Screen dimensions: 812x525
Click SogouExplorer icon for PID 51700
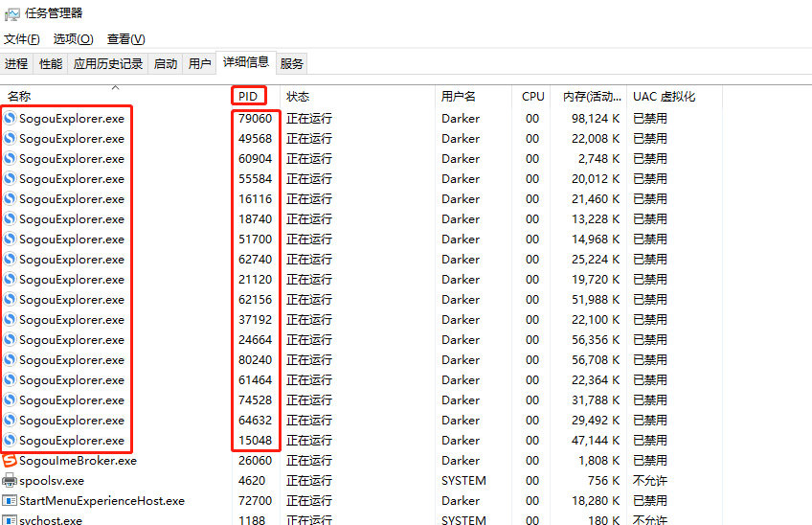pos(10,239)
